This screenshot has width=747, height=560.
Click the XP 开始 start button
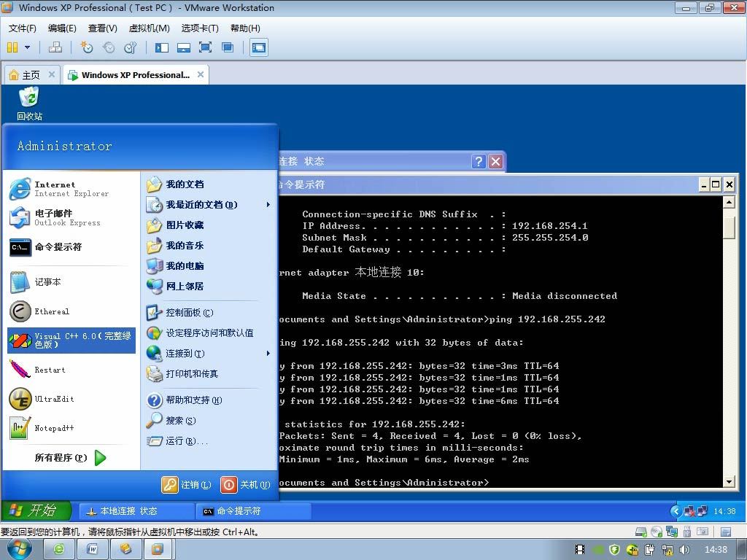click(x=36, y=510)
